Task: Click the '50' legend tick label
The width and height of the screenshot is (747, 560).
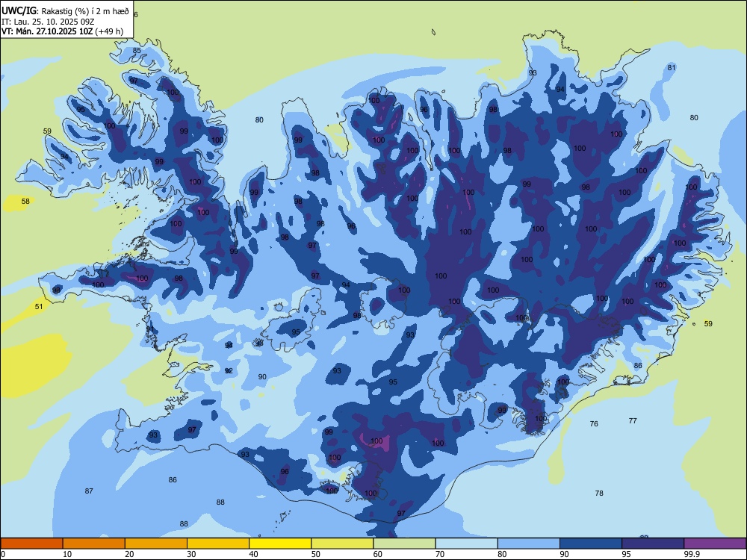Action: point(315,554)
